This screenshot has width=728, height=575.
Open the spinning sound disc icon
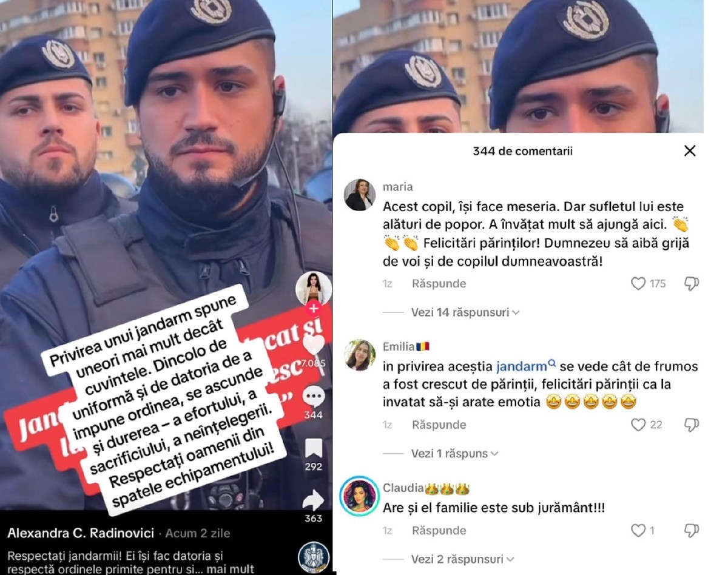[314, 557]
